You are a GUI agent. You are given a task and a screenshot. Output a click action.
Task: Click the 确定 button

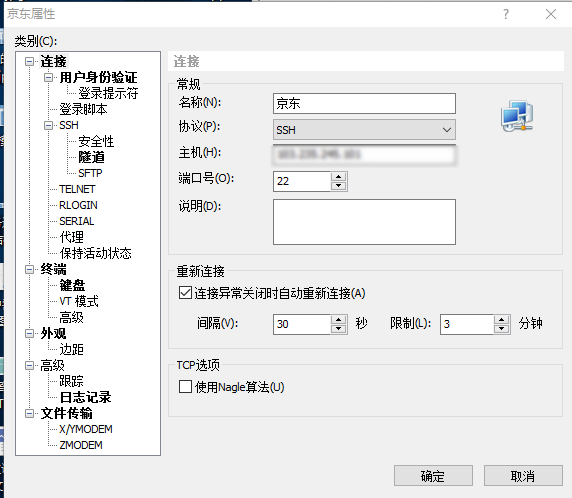pyautogui.click(x=433, y=475)
